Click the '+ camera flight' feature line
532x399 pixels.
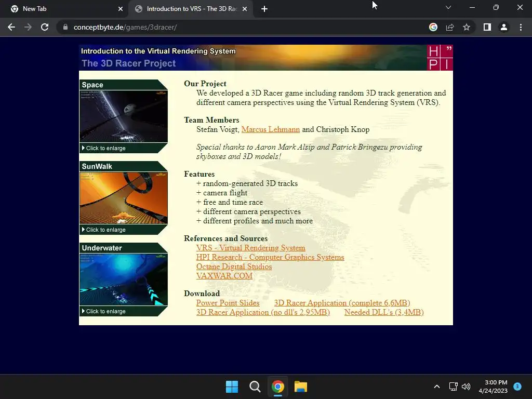(x=222, y=193)
